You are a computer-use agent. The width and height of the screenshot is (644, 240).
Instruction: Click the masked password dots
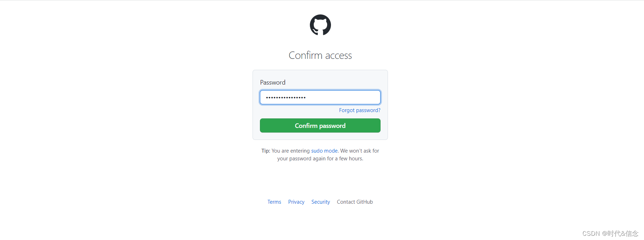[286, 98]
